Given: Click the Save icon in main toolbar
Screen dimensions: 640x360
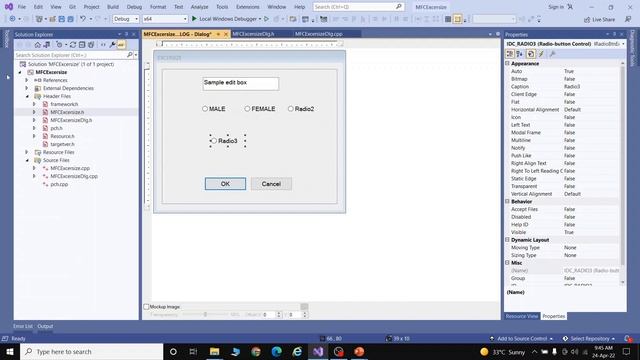Looking at the screenshot, I should 62,19.
